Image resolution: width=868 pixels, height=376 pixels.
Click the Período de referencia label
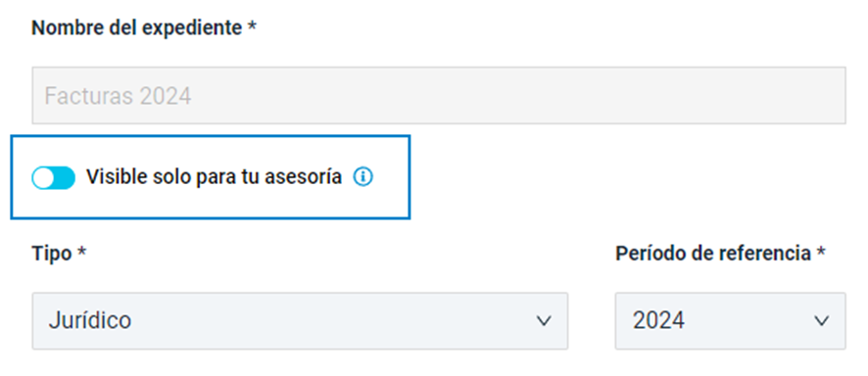coord(713,254)
